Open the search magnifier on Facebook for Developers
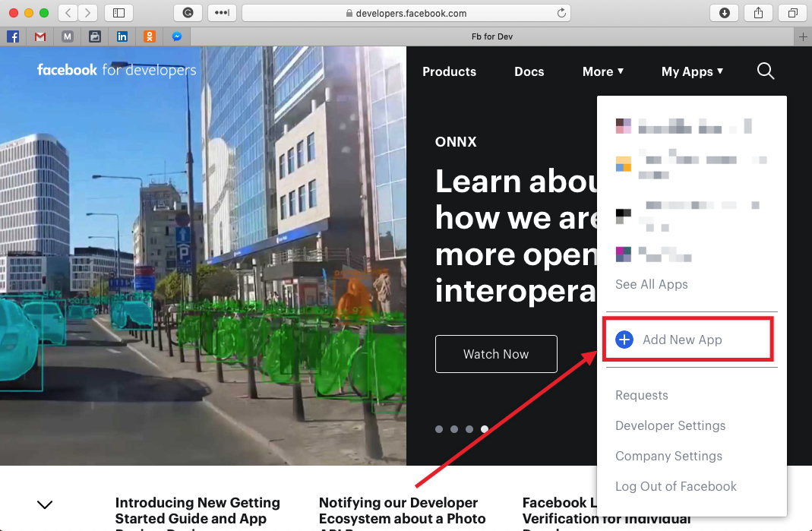This screenshot has width=812, height=531. coord(766,71)
